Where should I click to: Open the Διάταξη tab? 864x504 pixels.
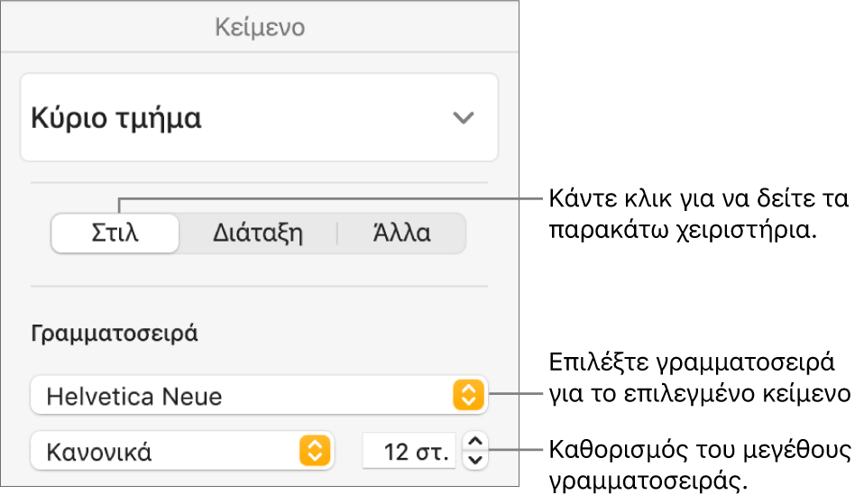point(257,234)
